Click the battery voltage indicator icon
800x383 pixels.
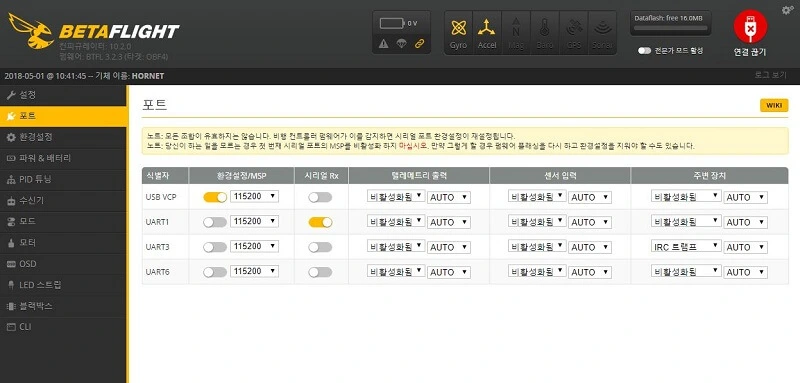point(392,23)
